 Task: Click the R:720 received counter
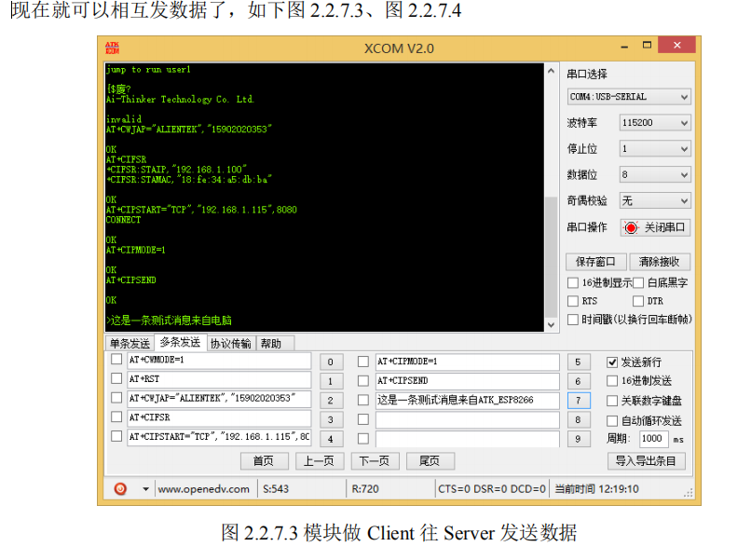tap(365, 489)
